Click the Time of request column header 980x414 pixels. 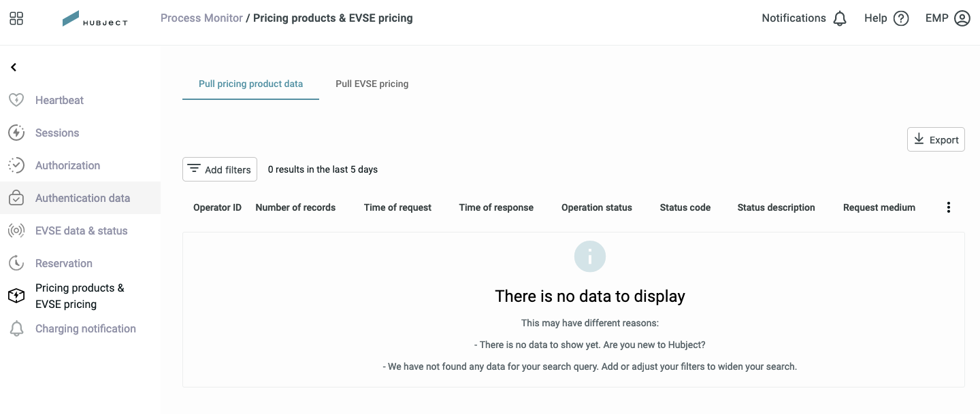397,207
